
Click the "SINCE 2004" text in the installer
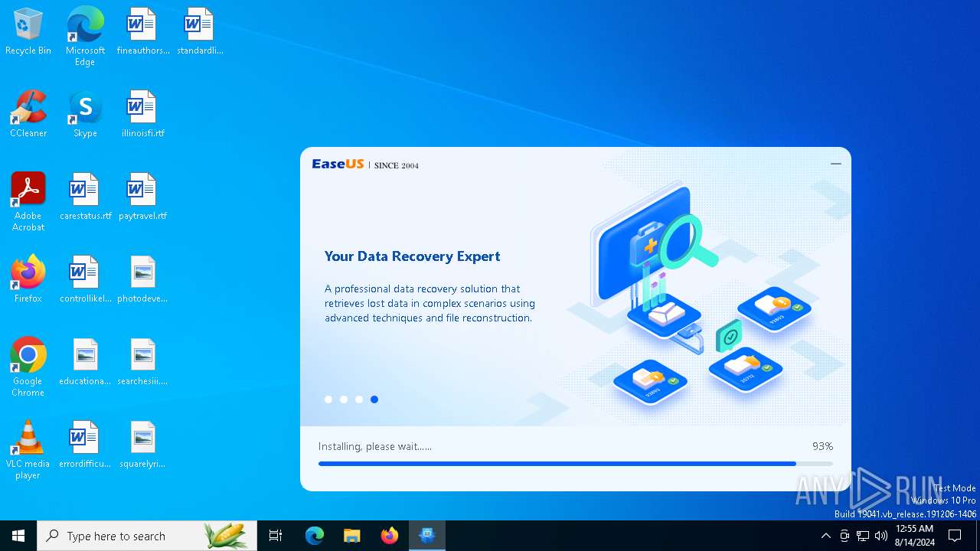(397, 165)
